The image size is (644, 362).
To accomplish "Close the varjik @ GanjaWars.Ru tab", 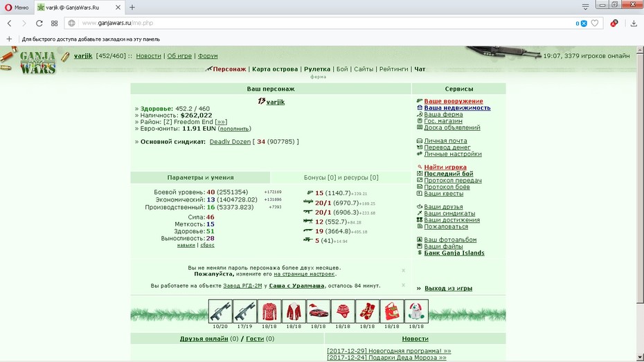I will (118, 8).
